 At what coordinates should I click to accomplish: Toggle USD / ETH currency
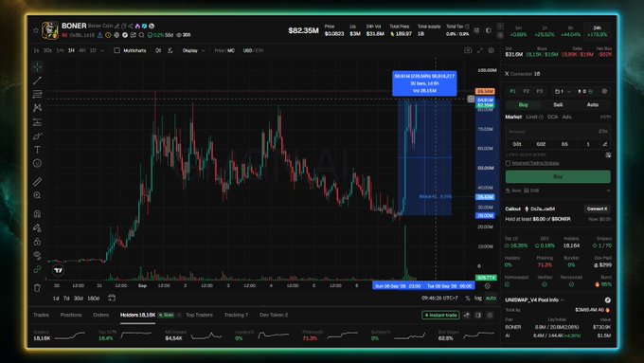[253, 50]
